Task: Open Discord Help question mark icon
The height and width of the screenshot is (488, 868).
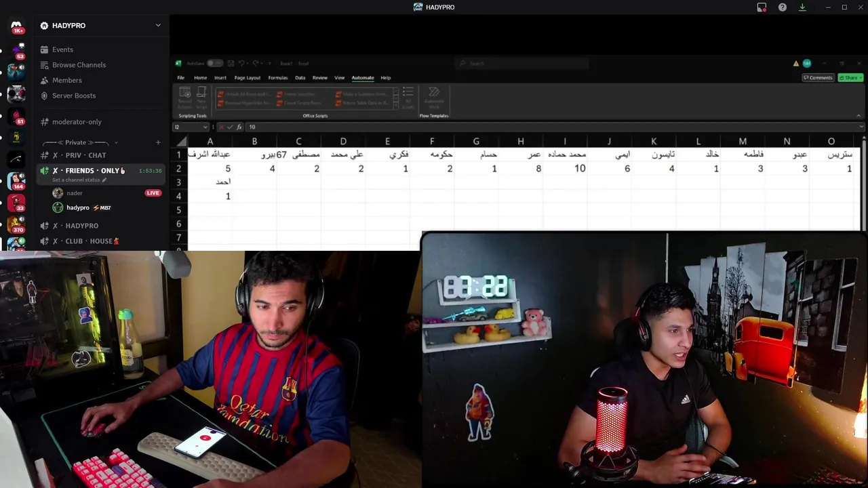Action: (x=783, y=7)
